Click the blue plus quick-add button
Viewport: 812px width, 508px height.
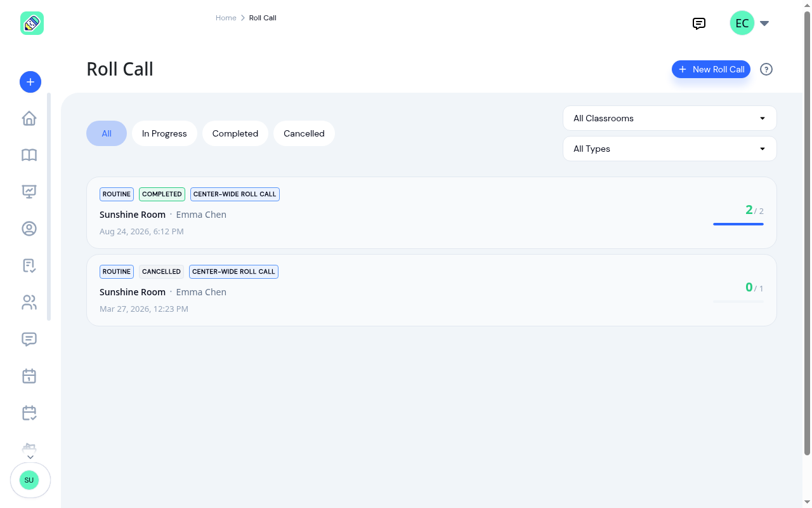30,81
